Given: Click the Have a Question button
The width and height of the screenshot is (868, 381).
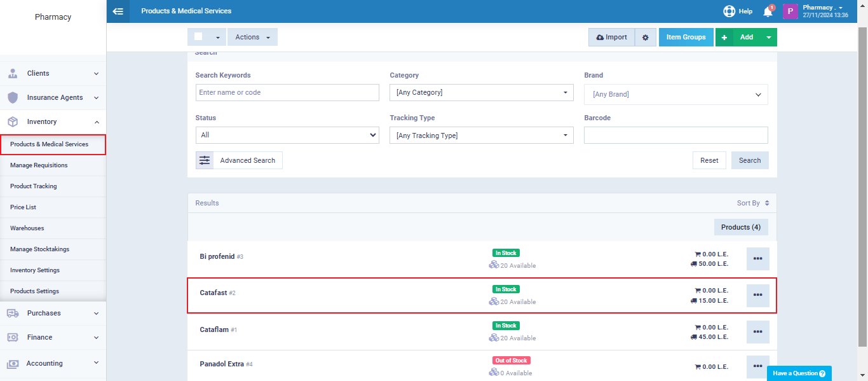Looking at the screenshot, I should point(799,373).
